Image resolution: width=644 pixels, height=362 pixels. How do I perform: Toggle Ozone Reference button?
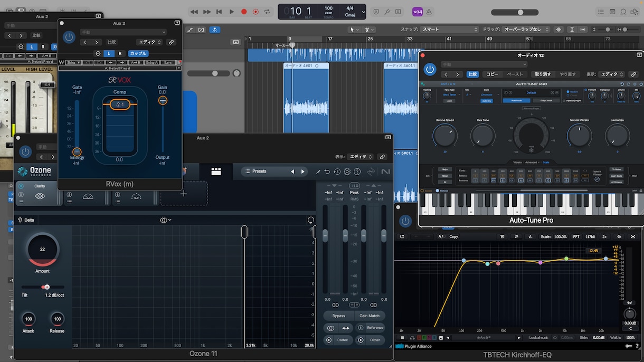pos(370,328)
